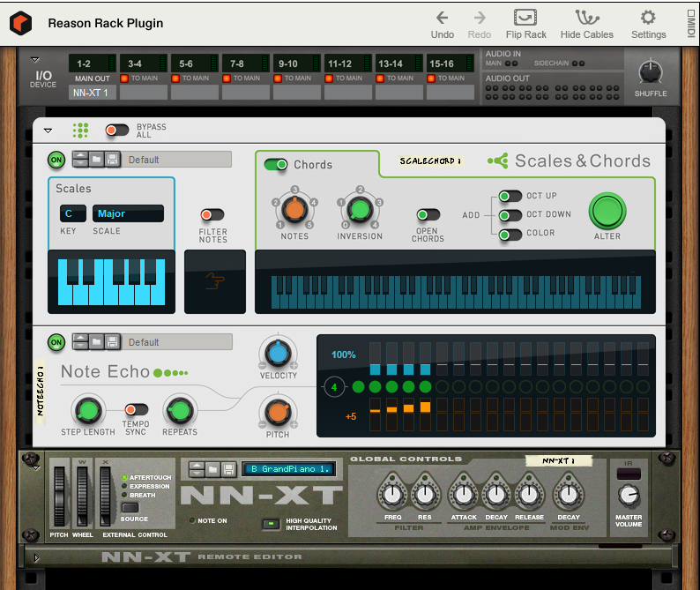Click the Undo arrow
The width and height of the screenshot is (700, 590).
tap(442, 18)
